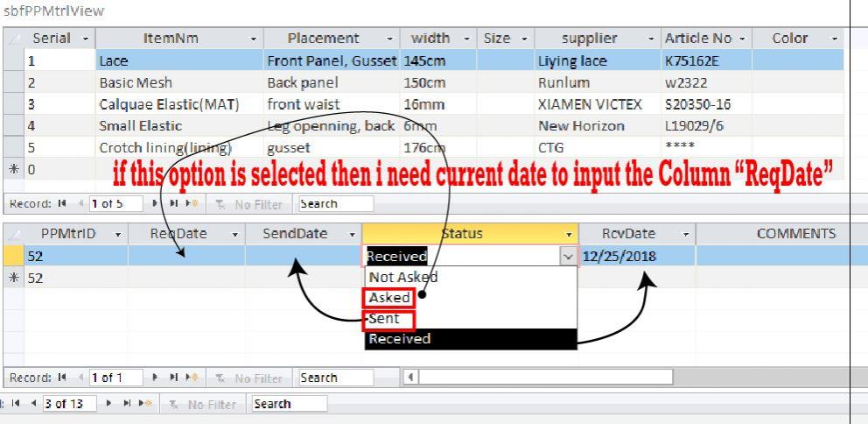This screenshot has width=868, height=424.
Task: Click the New Horizon supplier cell
Action: pos(598,126)
